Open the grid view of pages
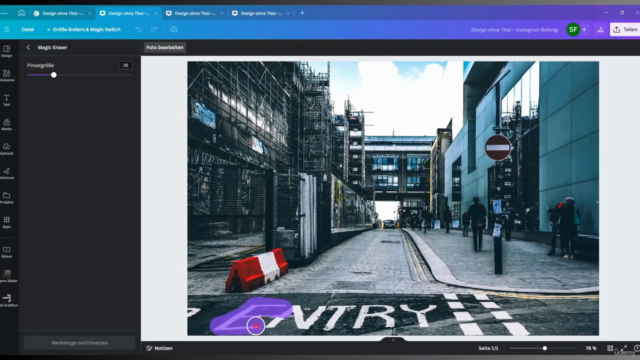Image resolution: width=640 pixels, height=360 pixels. click(x=610, y=348)
